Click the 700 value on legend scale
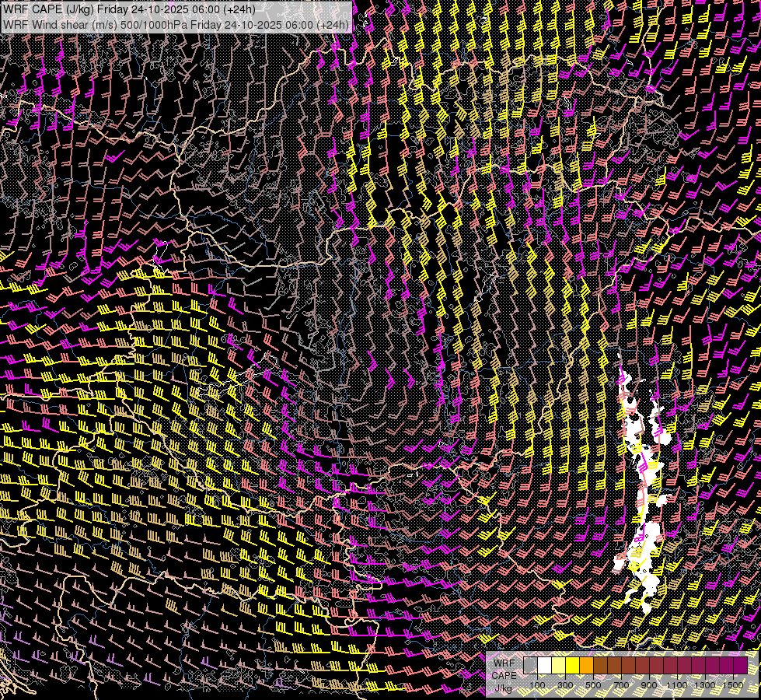 pos(621,684)
